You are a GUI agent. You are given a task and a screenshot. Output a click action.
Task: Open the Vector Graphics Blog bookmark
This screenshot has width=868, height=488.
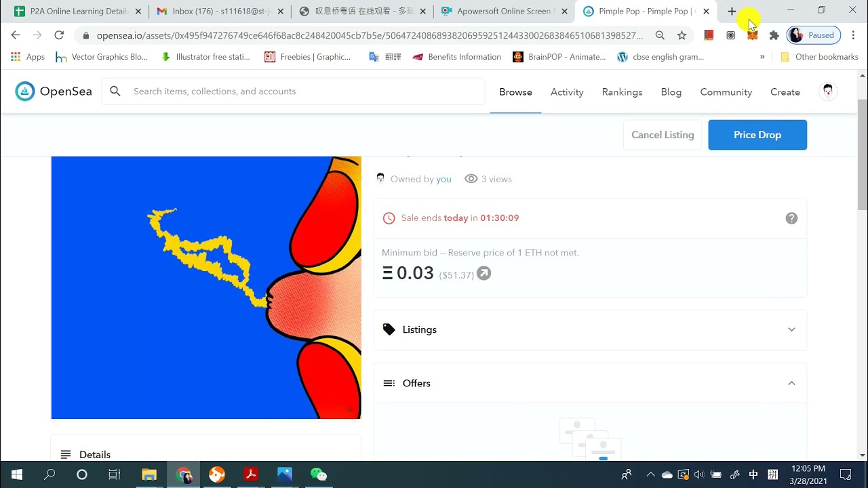coord(102,57)
